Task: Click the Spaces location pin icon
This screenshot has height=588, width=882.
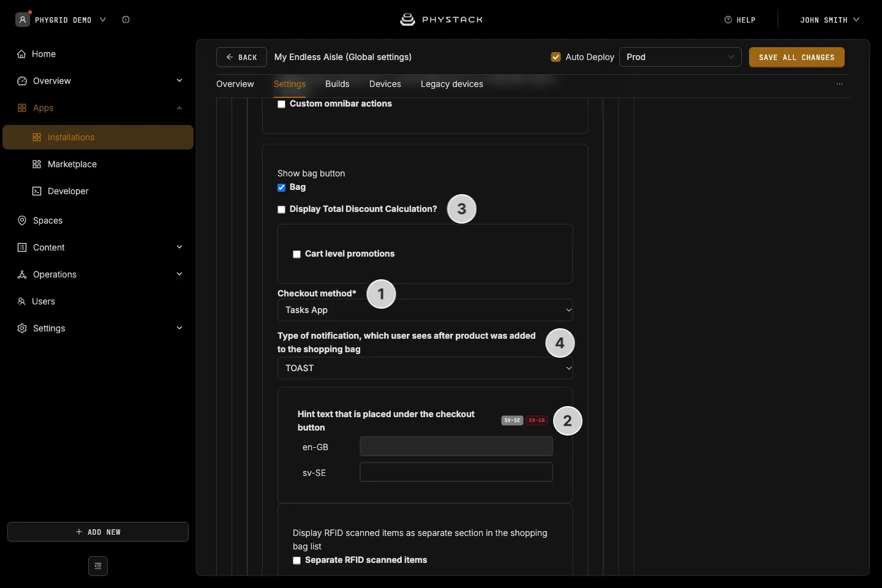Action: 22,221
